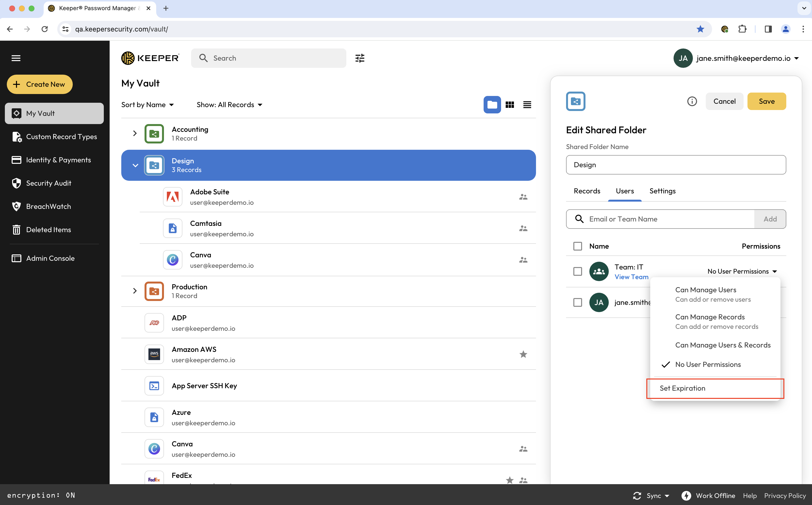Click the Save button
The image size is (812, 505).
[x=766, y=101]
